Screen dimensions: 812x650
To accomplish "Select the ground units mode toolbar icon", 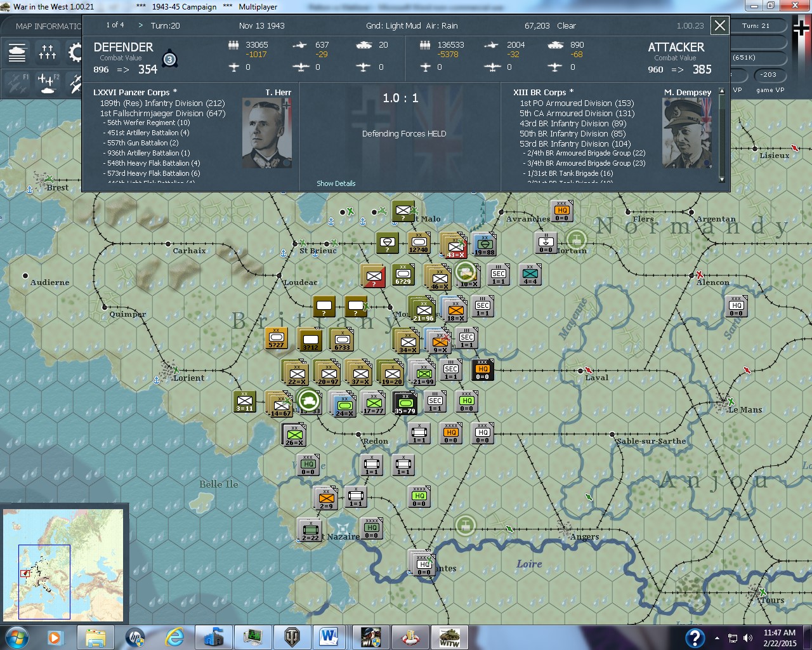I will point(17,53).
